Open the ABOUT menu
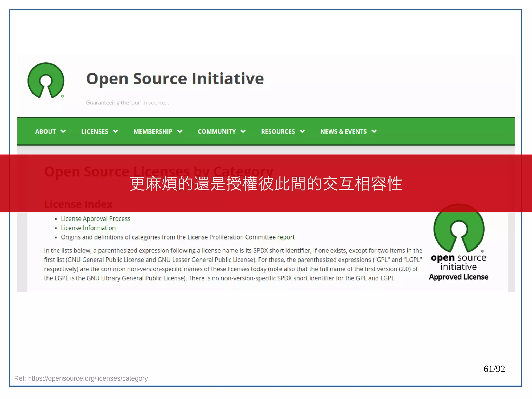 click(45, 131)
